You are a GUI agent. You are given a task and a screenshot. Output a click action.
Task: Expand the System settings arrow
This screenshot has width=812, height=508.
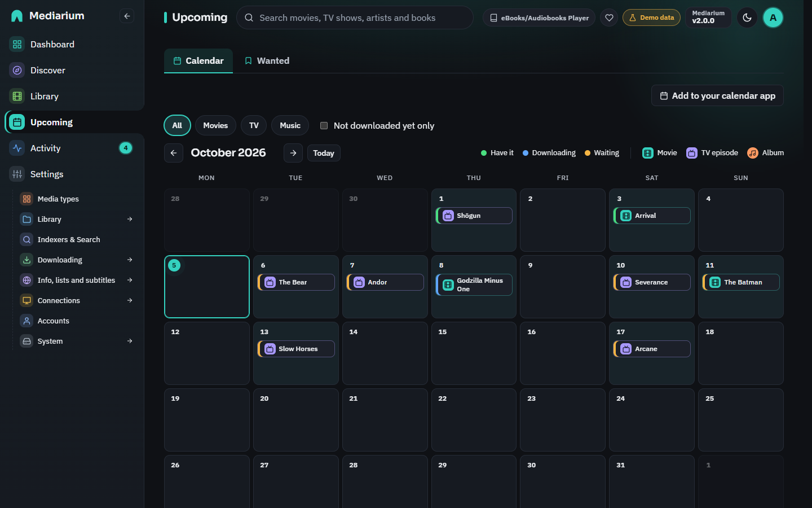pyautogui.click(x=130, y=341)
